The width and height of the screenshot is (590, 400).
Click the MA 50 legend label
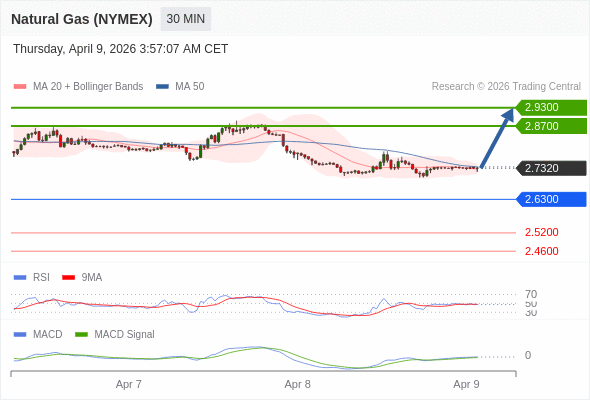(x=190, y=87)
